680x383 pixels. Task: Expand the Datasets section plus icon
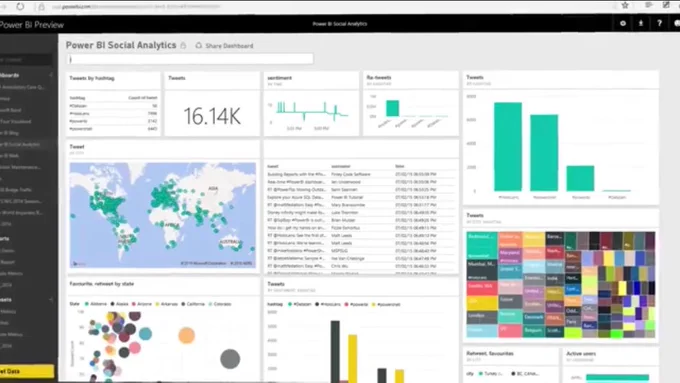(x=51, y=300)
